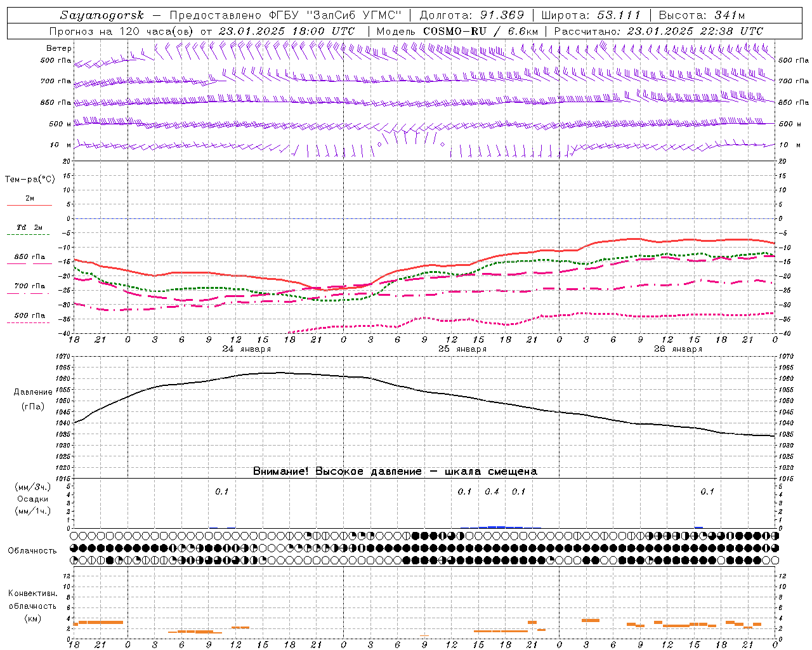812x650 pixels.
Task: Click the '850 гПа' temperature legend entry
Action: tap(30, 257)
